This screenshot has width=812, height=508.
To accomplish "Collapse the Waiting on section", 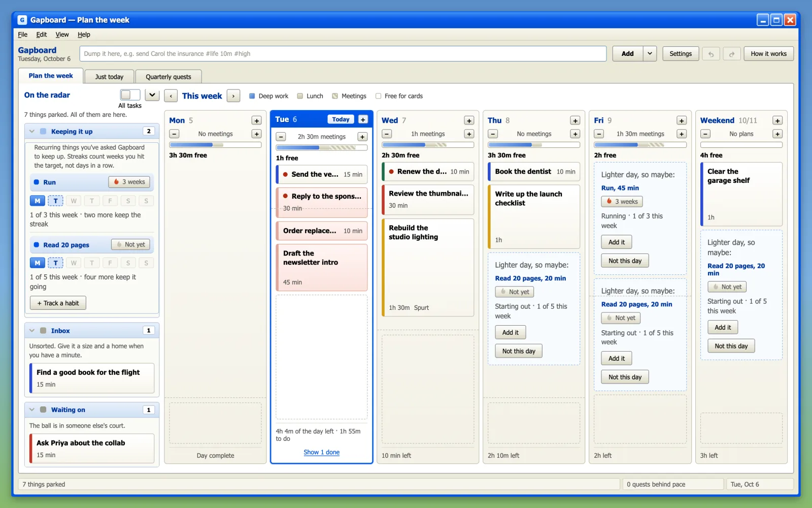I will point(32,410).
